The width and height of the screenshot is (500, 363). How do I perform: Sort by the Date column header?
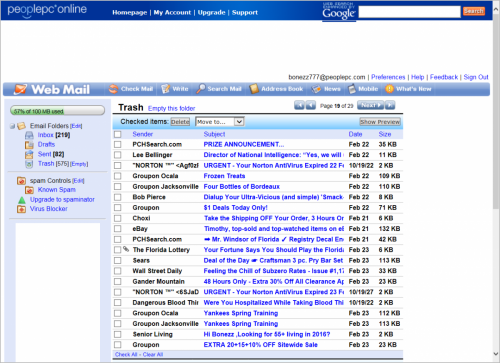pyautogui.click(x=355, y=134)
